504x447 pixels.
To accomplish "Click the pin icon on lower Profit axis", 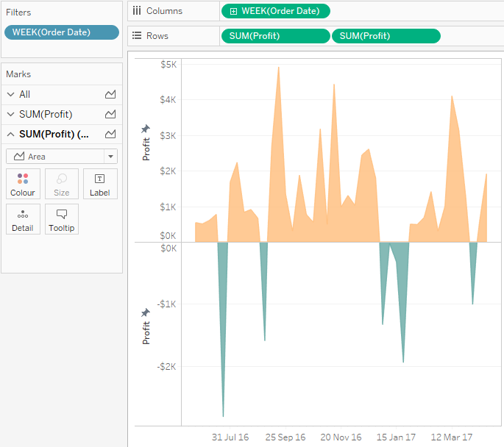I will [x=146, y=312].
